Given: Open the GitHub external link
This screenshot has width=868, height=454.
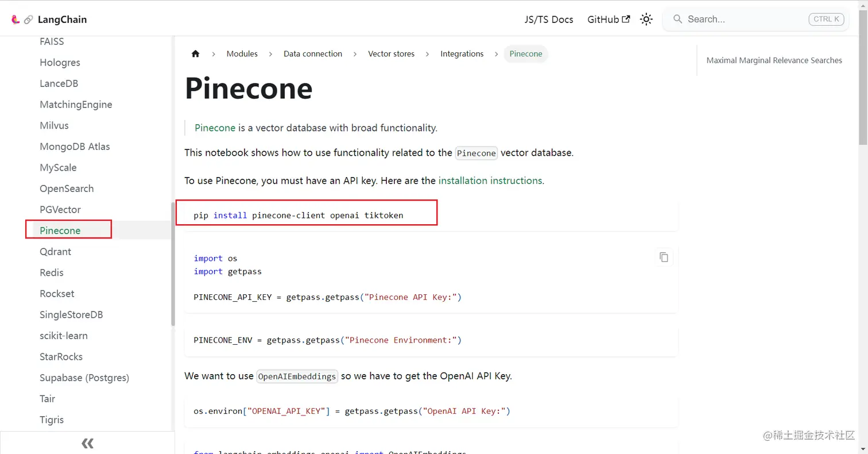Looking at the screenshot, I should (609, 20).
